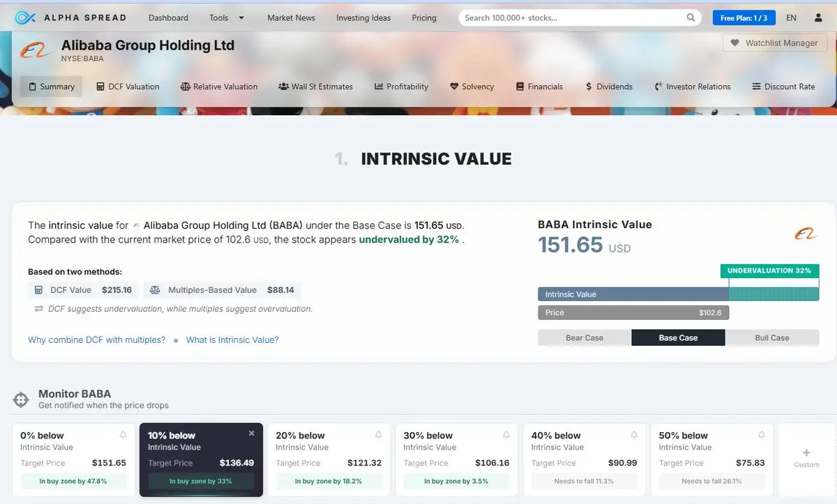The height and width of the screenshot is (504, 837).
Task: Click the 'In buy zone by 18.2%' badge
Action: (329, 481)
